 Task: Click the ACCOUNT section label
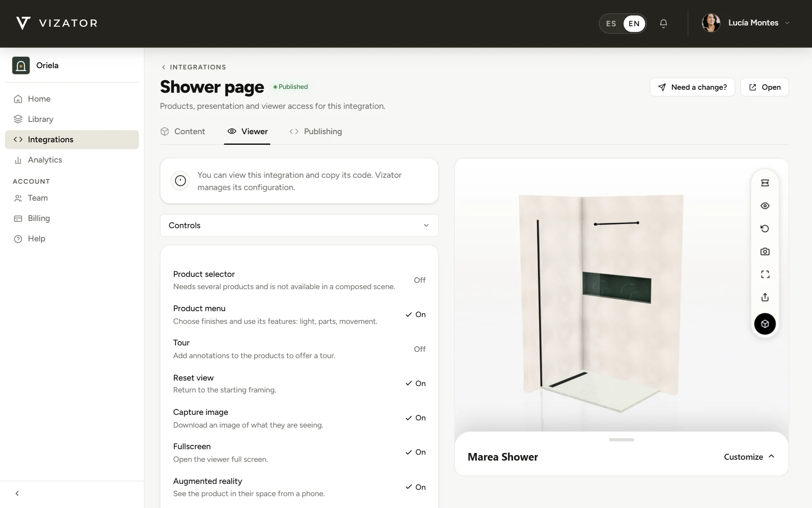31,182
